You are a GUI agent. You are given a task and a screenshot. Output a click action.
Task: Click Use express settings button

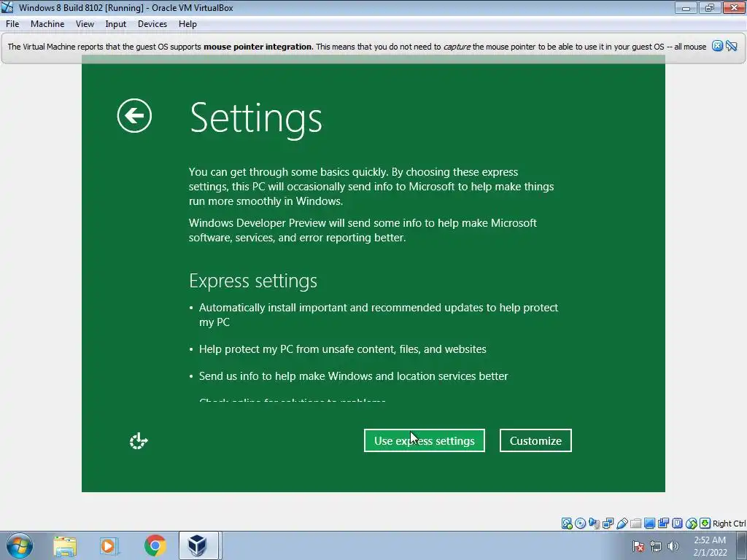tap(425, 440)
